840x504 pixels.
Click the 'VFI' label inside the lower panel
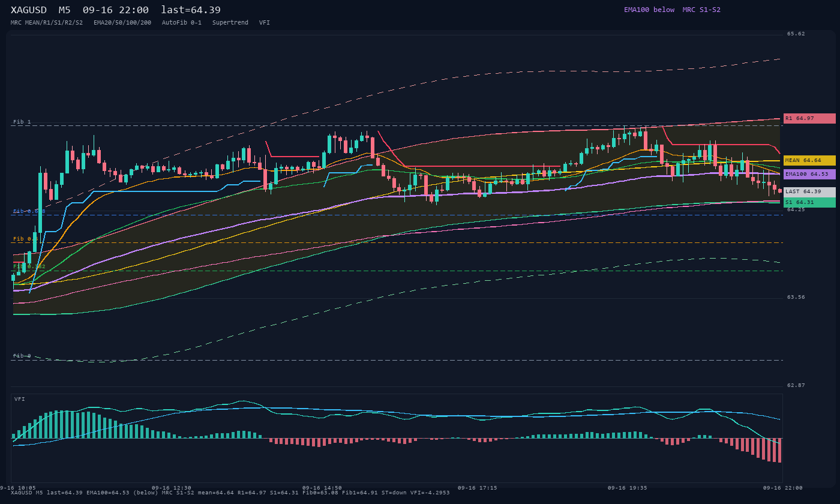(x=20, y=399)
